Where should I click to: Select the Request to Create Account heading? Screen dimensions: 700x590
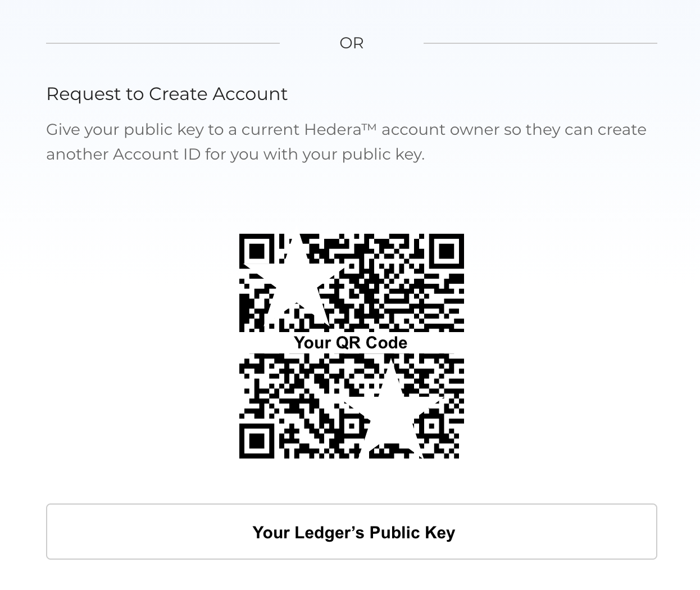[x=167, y=94]
